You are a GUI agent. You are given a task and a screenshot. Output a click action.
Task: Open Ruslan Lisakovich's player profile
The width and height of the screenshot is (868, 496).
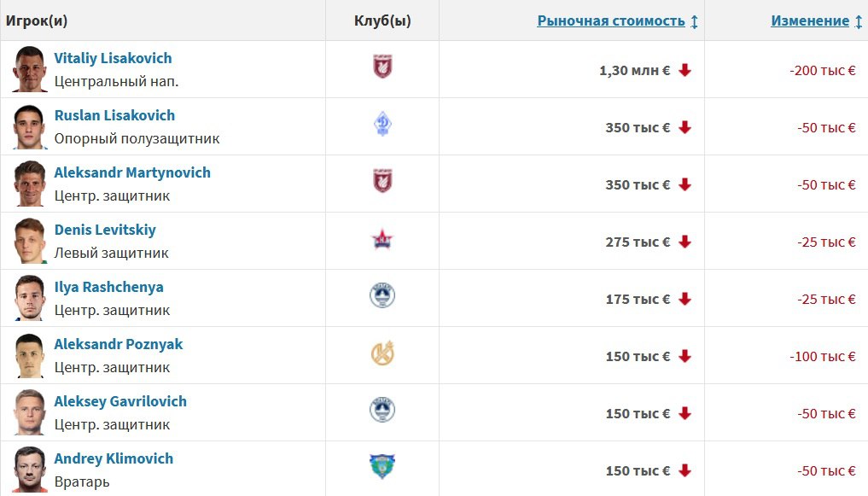coord(114,115)
